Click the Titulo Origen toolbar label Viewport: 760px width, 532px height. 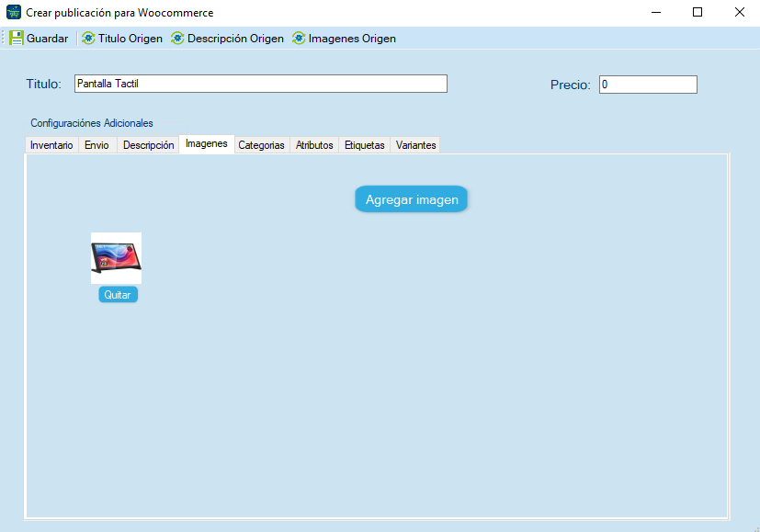(130, 39)
